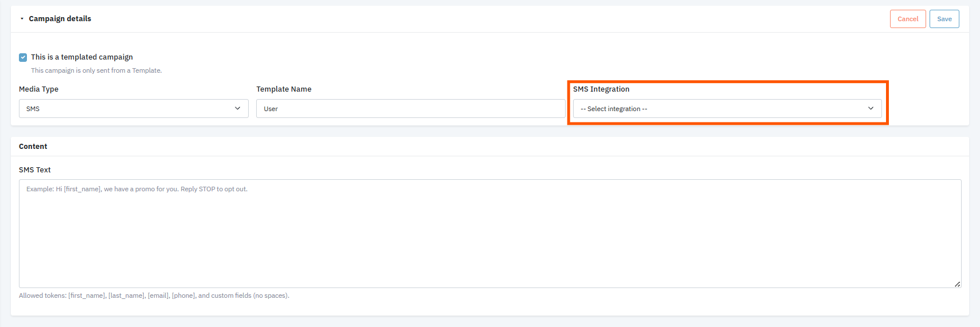Click inside the SMS Text message area
The image size is (980, 327).
coord(489,234)
